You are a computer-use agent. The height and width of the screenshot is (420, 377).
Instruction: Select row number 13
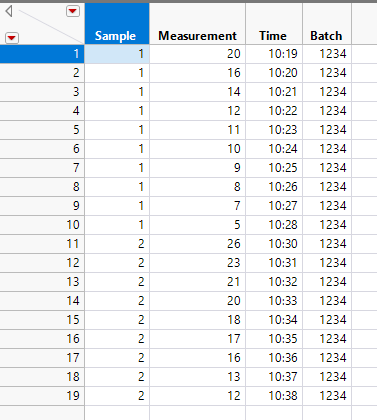pos(42,282)
